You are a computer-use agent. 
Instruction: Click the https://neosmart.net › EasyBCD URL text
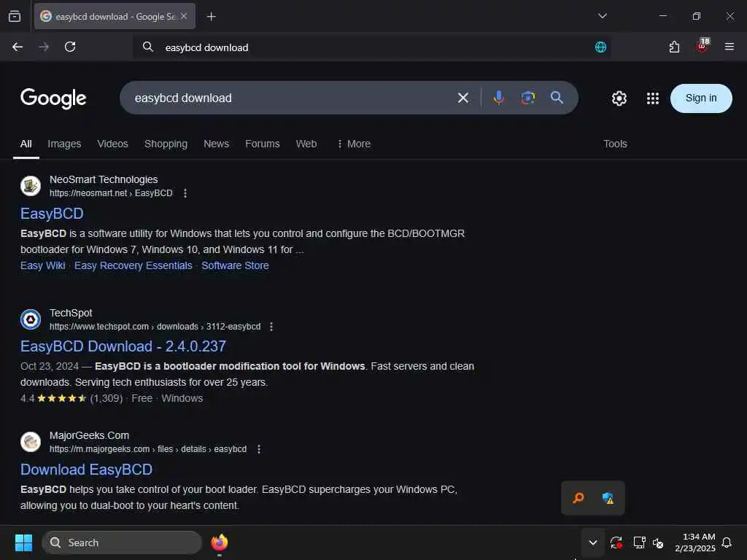pos(111,192)
